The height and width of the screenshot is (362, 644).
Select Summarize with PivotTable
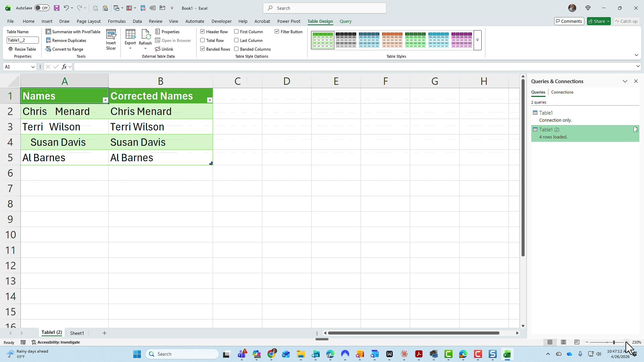click(x=73, y=32)
